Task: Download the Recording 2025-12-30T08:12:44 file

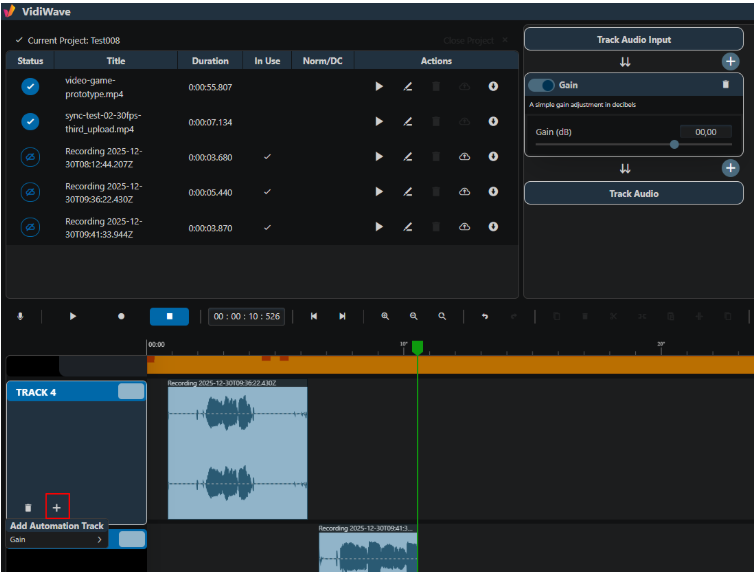Action: tap(493, 157)
